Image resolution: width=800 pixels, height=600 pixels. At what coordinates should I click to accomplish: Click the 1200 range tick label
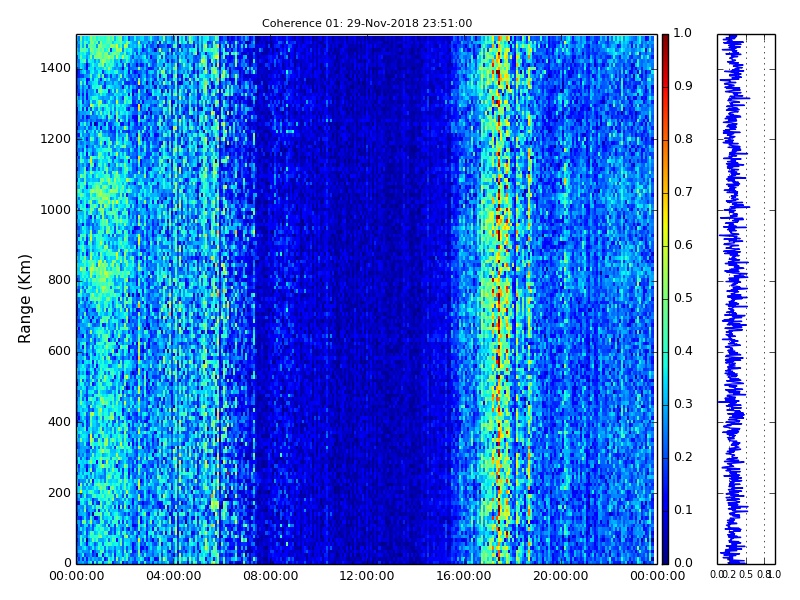[x=56, y=139]
